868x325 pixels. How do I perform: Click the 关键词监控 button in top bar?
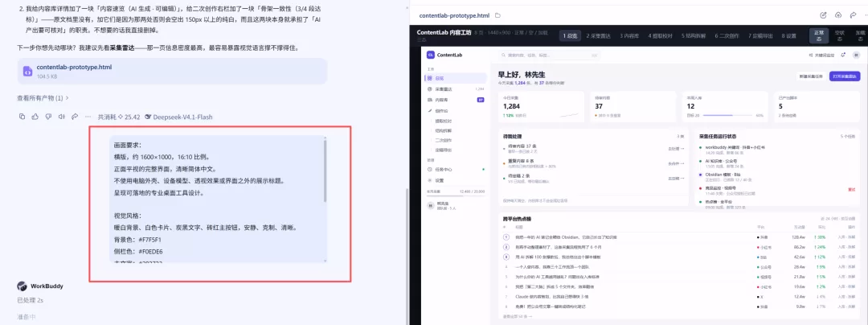[x=821, y=56]
